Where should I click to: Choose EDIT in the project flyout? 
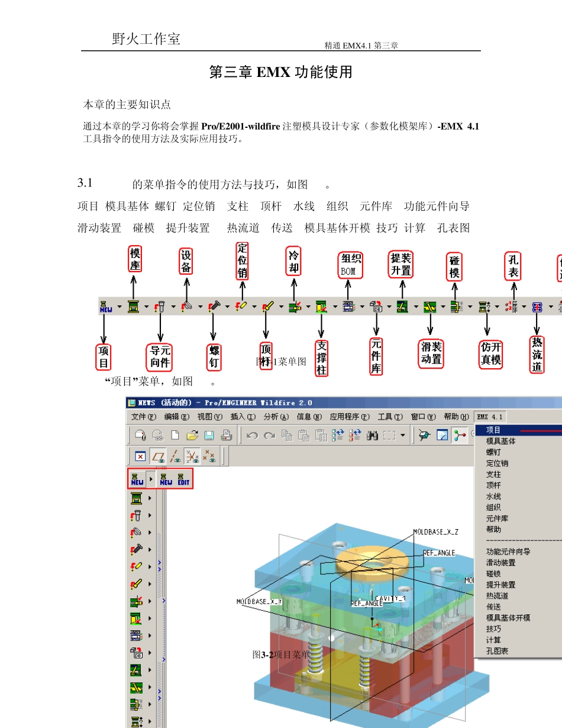coord(183,479)
